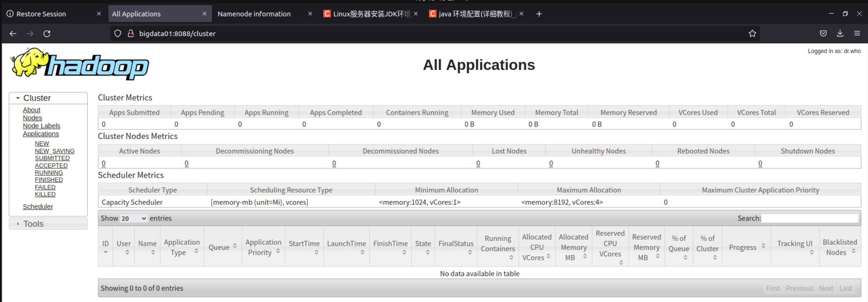Viewport: 868px width, 302px height.
Task: Open the Node Labels link
Action: click(x=41, y=126)
